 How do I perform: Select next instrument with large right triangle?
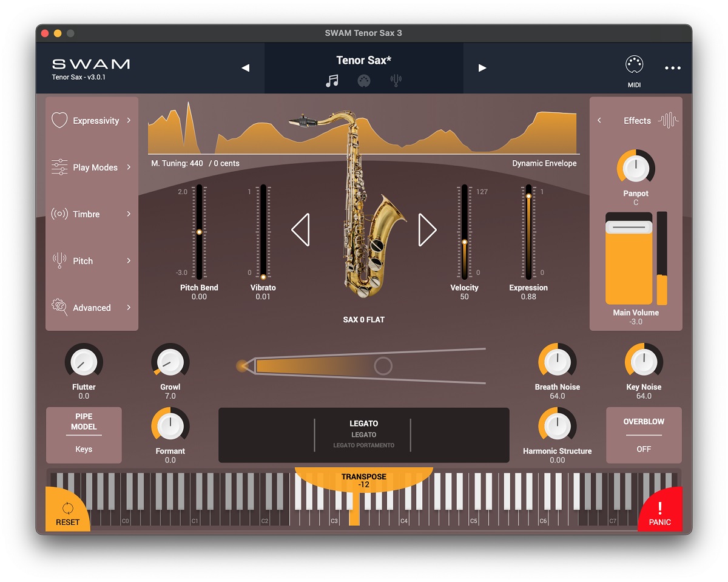[x=428, y=229]
